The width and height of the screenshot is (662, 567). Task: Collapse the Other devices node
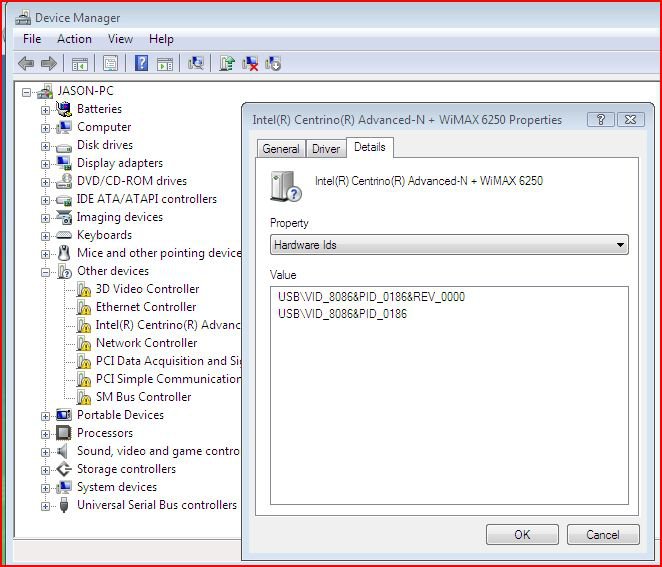(45, 272)
